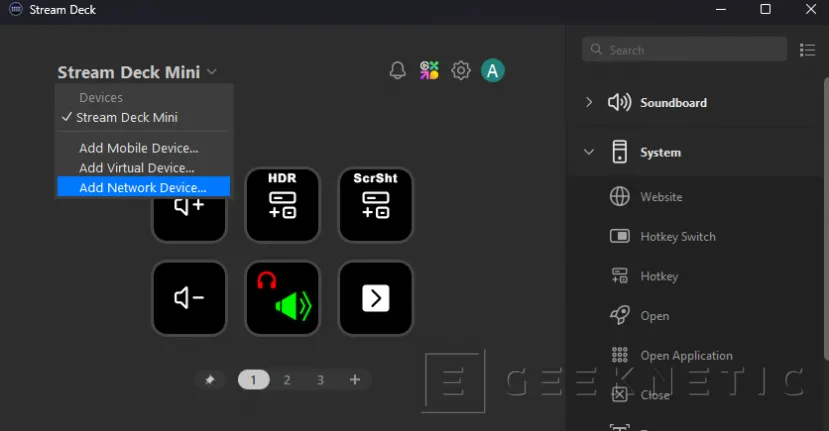The width and height of the screenshot is (829, 431).
Task: Select the Close action icon
Action: coord(620,395)
